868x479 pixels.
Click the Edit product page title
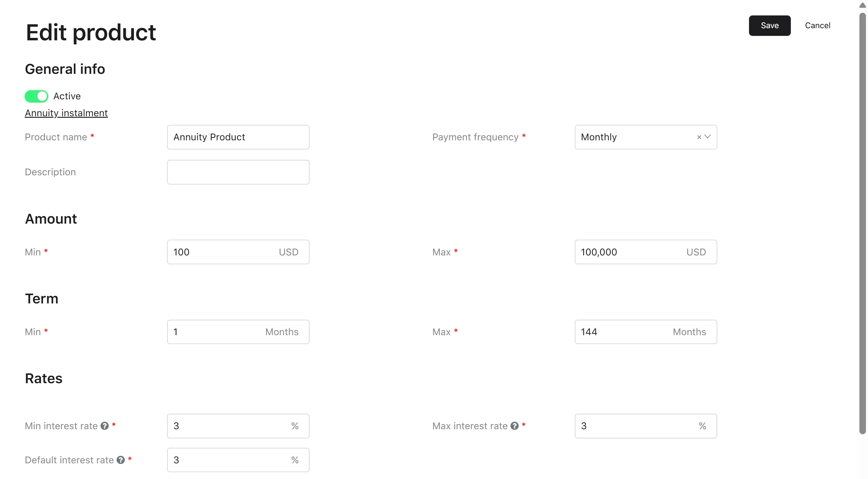click(91, 33)
